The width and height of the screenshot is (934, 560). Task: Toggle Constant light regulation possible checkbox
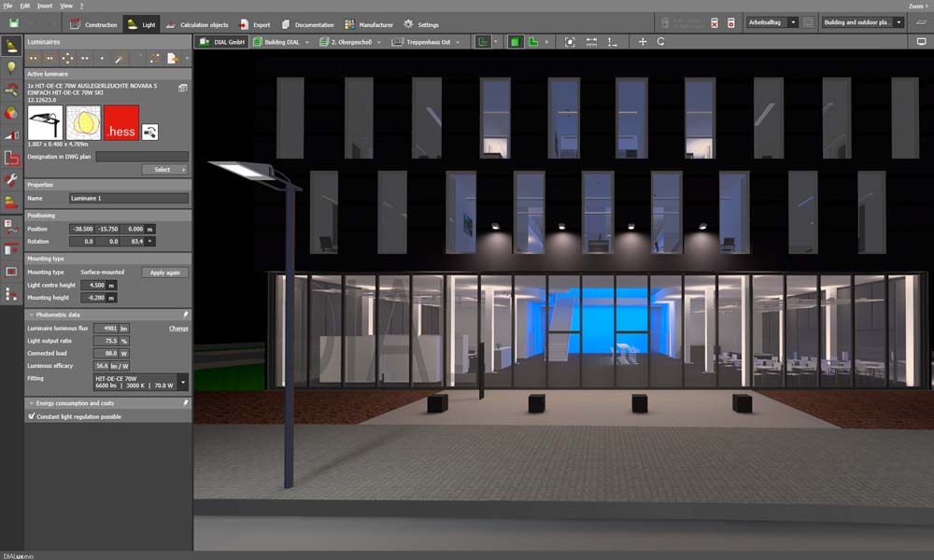(32, 416)
